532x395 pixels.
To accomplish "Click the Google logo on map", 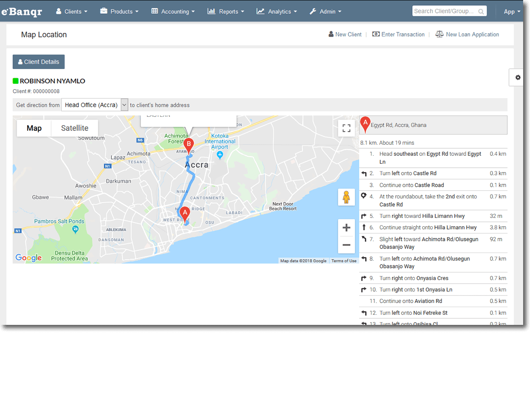I will (28, 257).
